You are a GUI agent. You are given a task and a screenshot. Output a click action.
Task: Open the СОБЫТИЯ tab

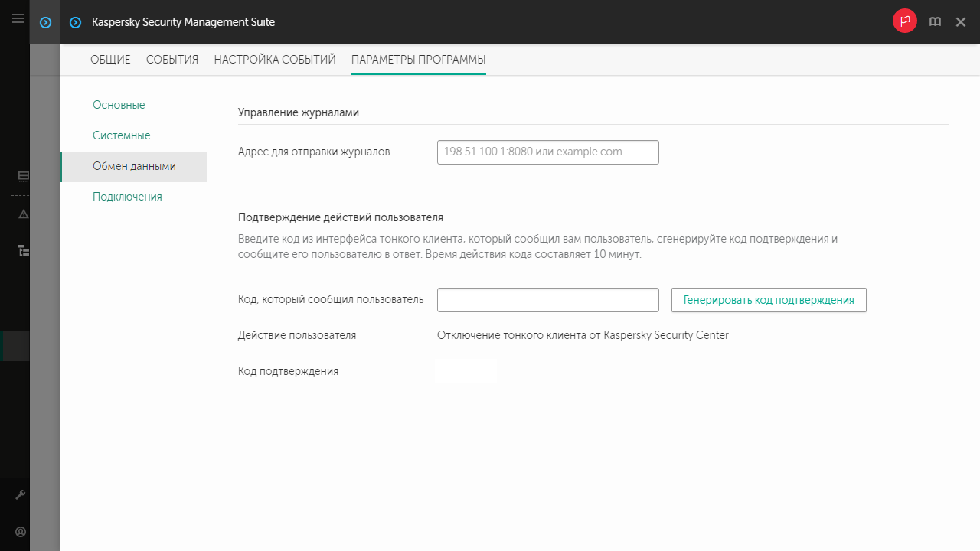tap(172, 60)
